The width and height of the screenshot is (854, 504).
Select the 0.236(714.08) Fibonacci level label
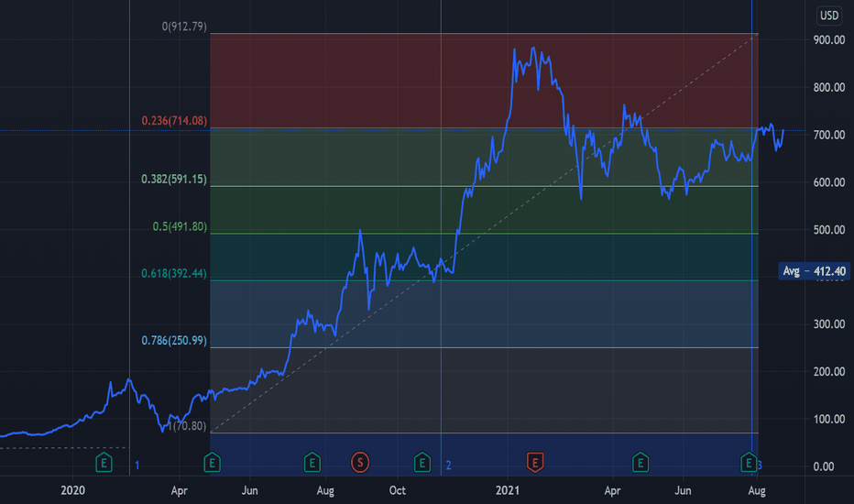pos(174,120)
